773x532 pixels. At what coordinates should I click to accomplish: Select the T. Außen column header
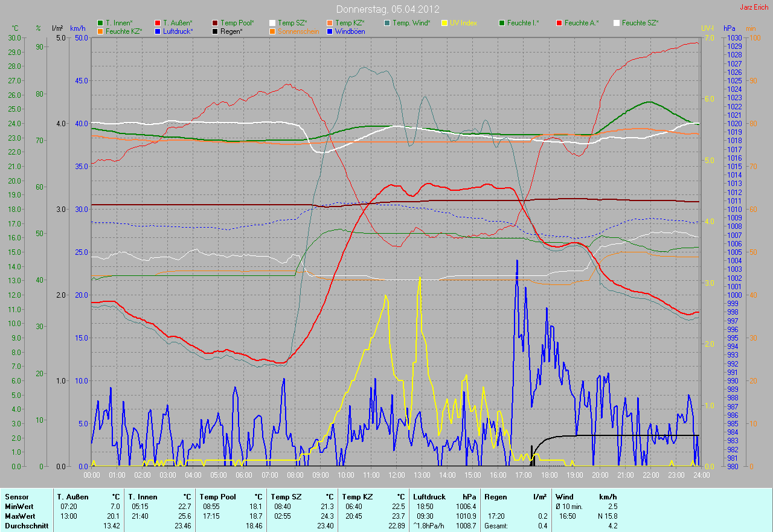[71, 496]
